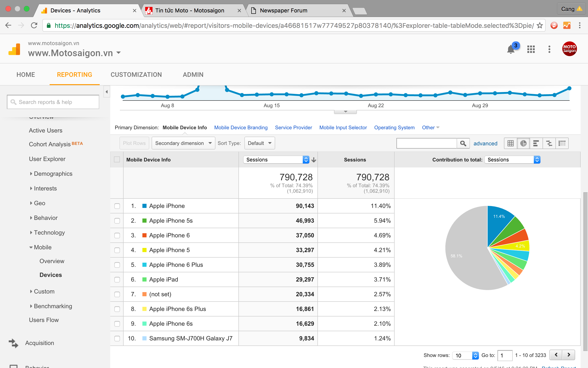Open the Chrome three-dot menu
The image size is (588, 368).
tap(580, 25)
